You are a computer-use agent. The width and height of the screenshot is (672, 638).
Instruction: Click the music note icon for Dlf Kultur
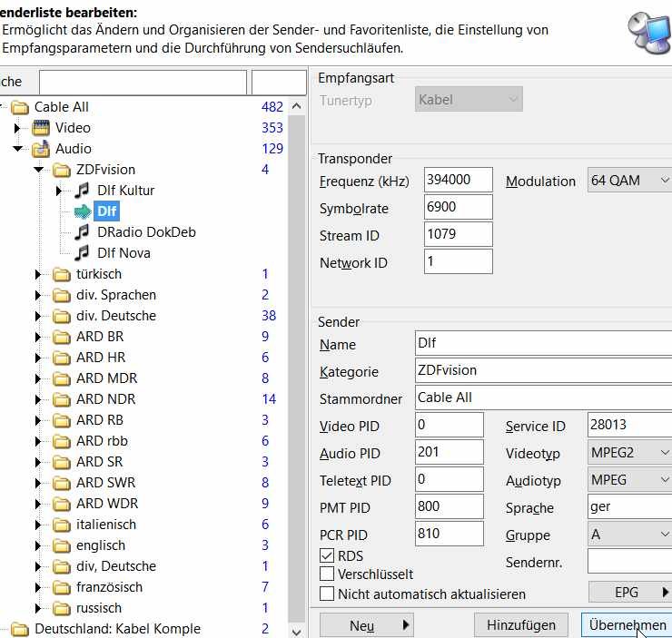pyautogui.click(x=83, y=191)
